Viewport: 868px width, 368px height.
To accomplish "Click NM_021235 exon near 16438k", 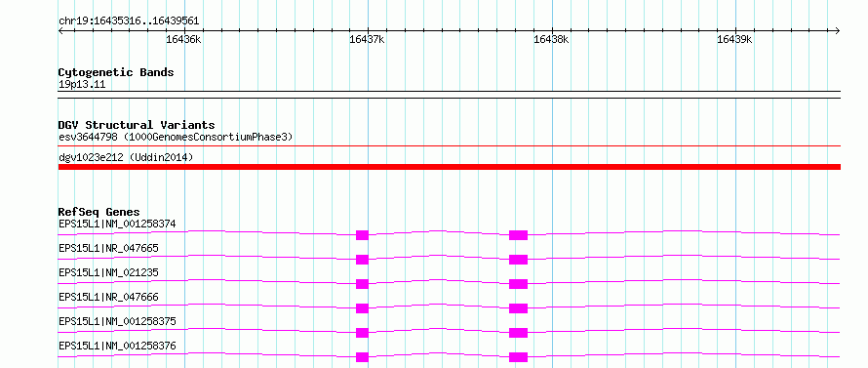I will 518,284.
